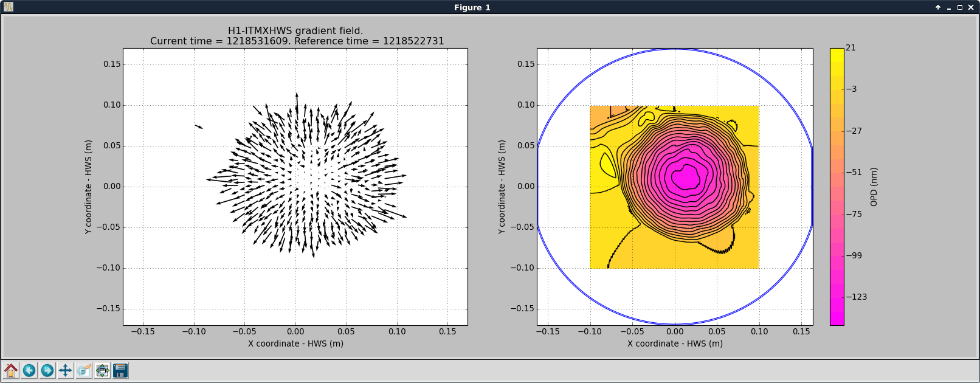Click the yellow top of the colorbar

tap(837, 56)
